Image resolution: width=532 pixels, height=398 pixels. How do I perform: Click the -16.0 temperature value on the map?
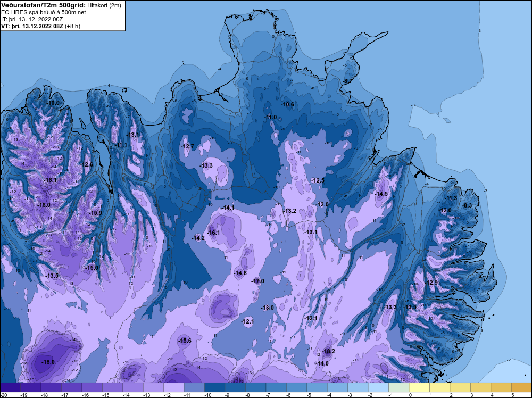pos(44,205)
